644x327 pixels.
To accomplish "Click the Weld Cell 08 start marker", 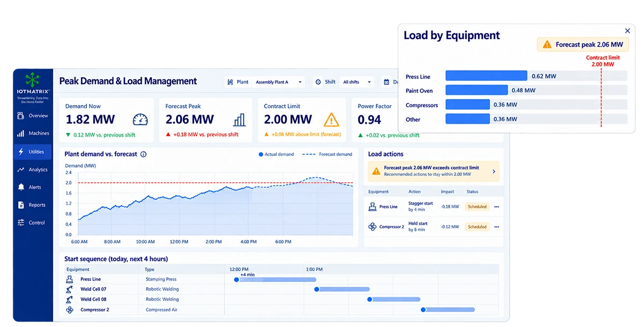I will pos(370,300).
